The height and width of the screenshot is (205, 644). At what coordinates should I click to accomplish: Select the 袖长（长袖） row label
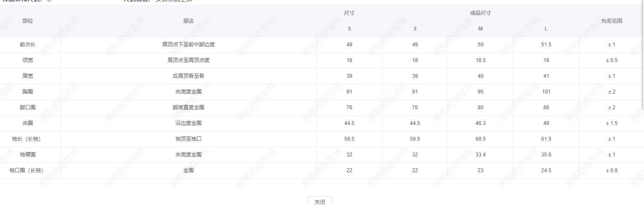[x=28, y=139]
